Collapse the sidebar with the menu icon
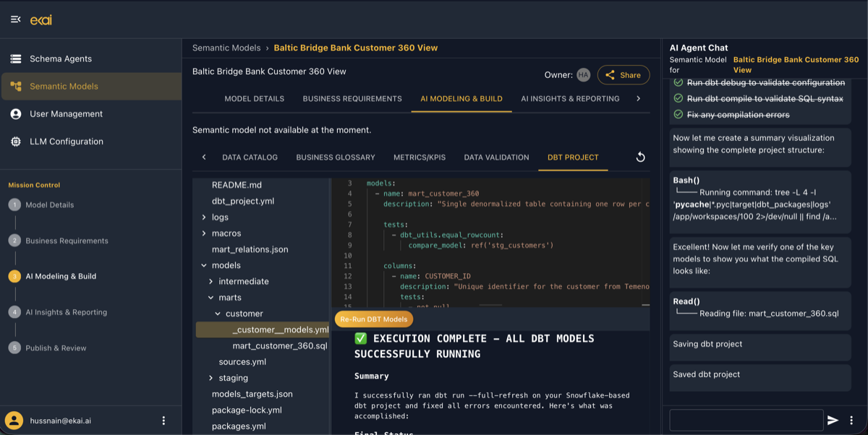Image resolution: width=868 pixels, height=435 pixels. (15, 20)
